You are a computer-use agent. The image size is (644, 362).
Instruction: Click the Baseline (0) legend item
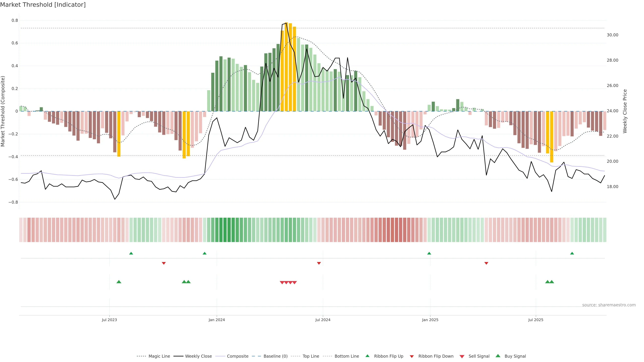coord(275,356)
